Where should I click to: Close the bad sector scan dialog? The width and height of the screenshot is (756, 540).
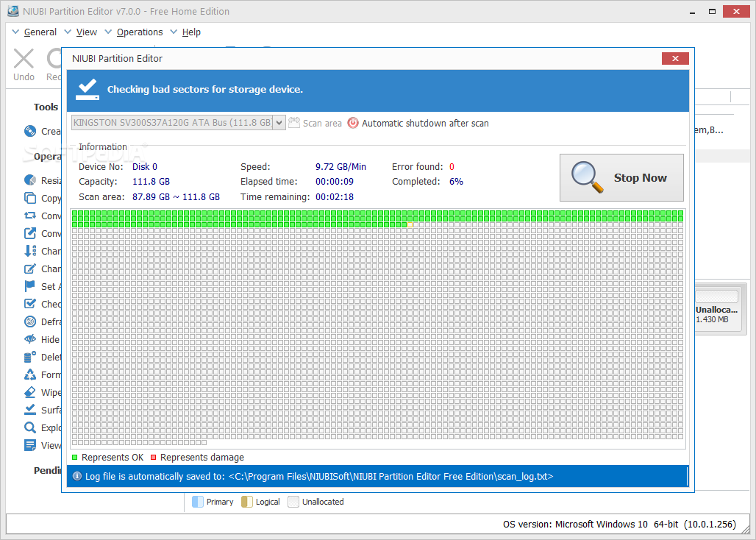(674, 59)
